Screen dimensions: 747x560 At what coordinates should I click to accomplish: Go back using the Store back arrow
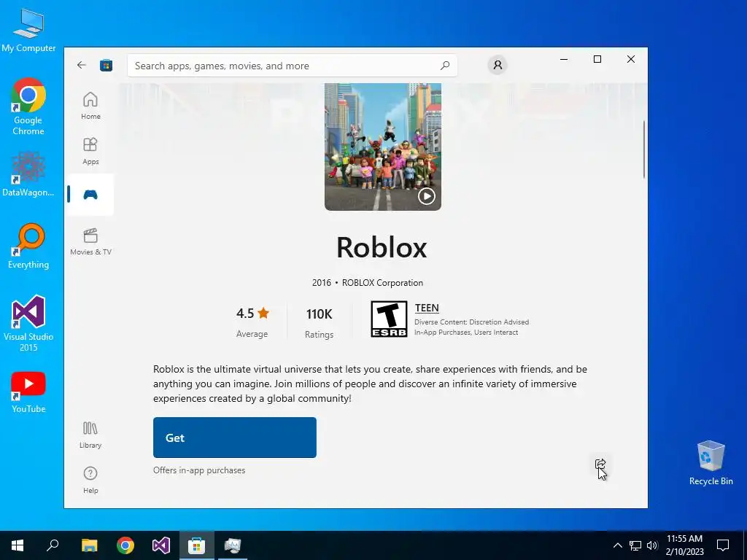(82, 65)
